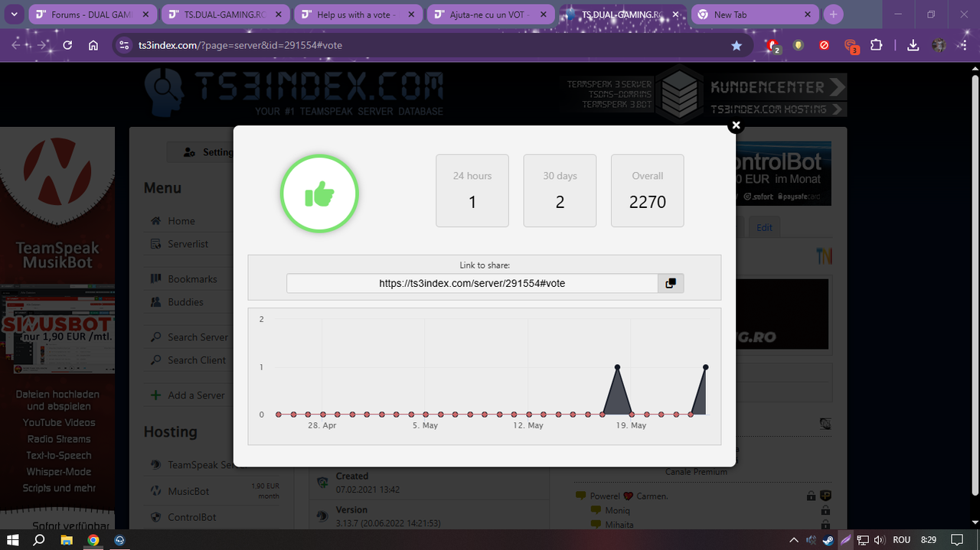This screenshot has height=550, width=980.
Task: Open MusicBot hosting link
Action: (188, 491)
